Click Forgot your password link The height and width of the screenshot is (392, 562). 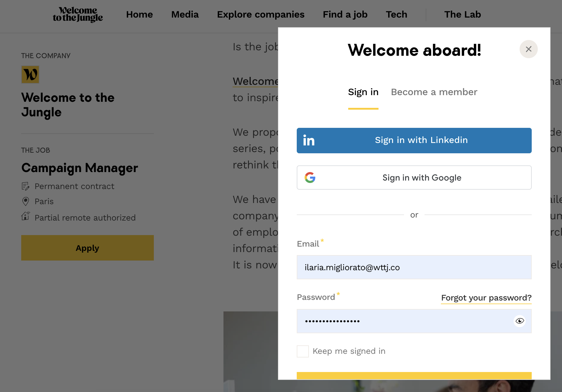(486, 298)
